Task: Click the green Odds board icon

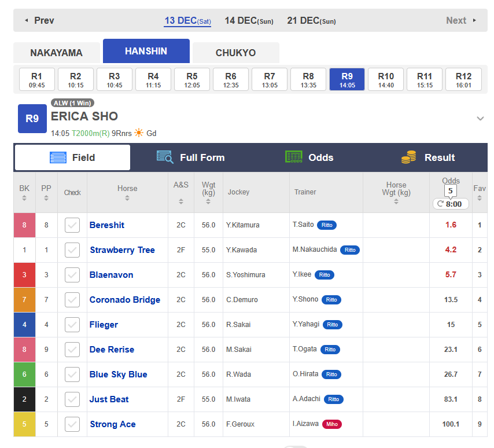Action: 294,157
